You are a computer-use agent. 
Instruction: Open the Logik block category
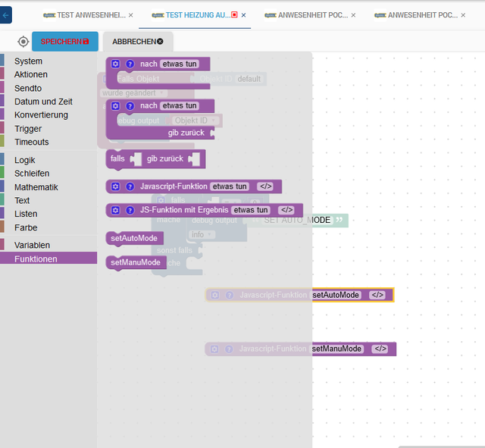25,160
